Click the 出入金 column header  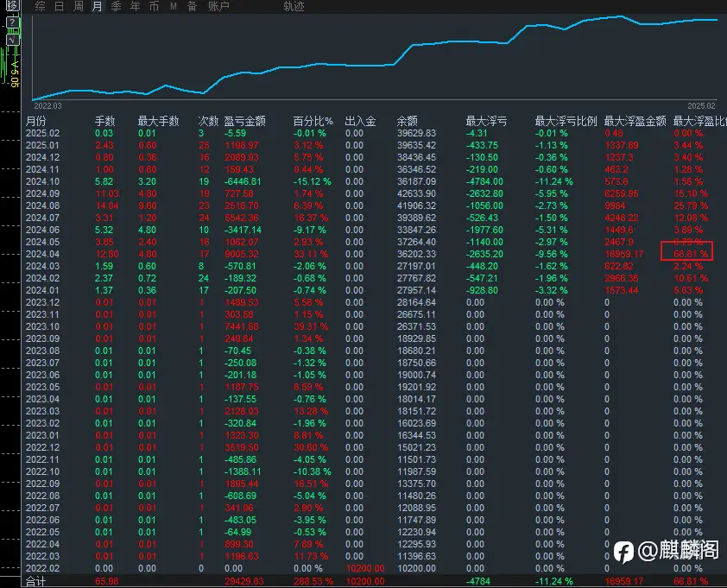point(360,121)
